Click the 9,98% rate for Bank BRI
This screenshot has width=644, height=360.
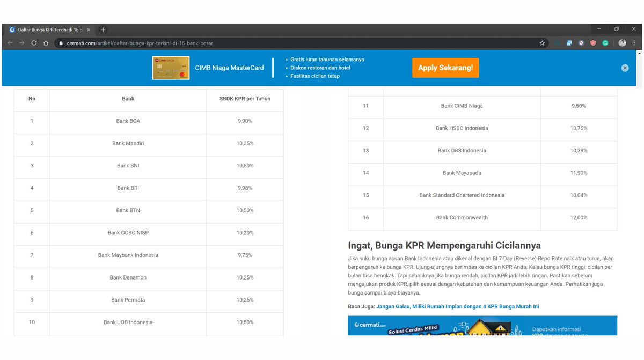point(245,188)
